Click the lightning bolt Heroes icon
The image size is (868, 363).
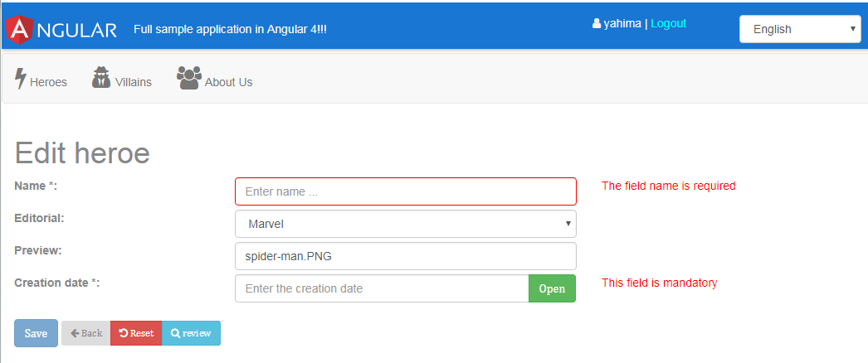[x=21, y=79]
